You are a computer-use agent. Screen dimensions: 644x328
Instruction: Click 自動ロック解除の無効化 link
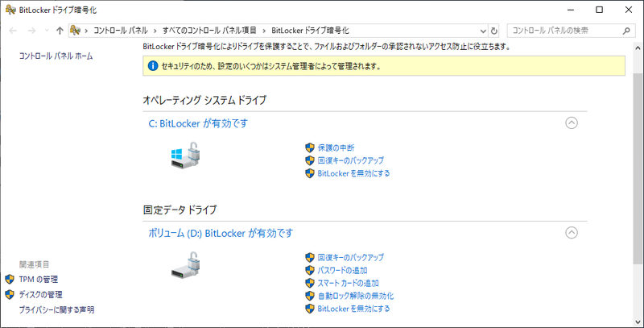click(355, 296)
